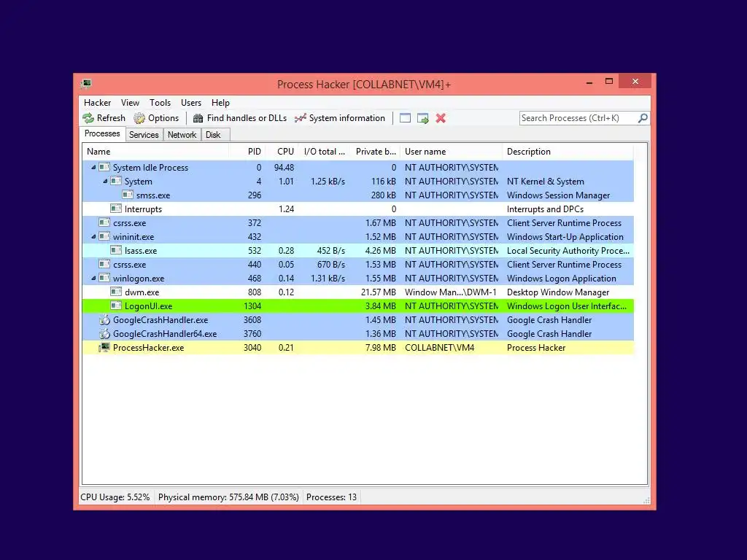747x560 pixels.
Task: Open System information window
Action: pyautogui.click(x=340, y=118)
